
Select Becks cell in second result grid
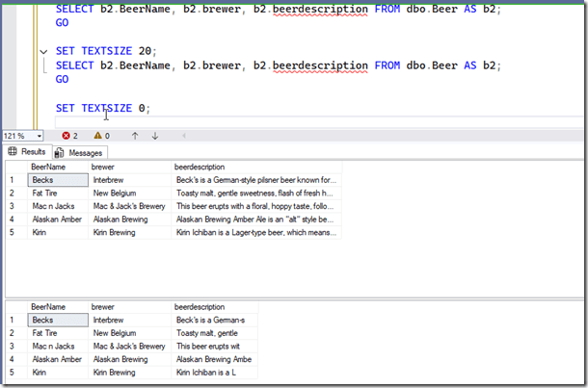pos(58,321)
